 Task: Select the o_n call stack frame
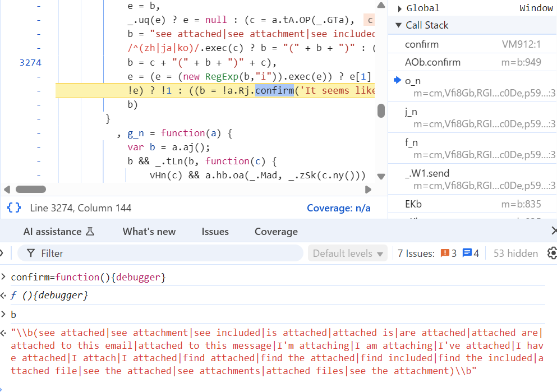pyautogui.click(x=472, y=86)
